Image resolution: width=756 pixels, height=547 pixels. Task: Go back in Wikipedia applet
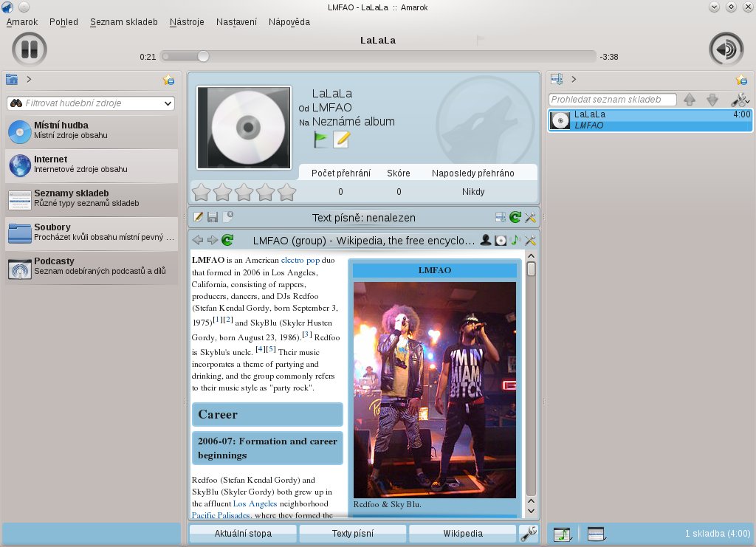198,239
